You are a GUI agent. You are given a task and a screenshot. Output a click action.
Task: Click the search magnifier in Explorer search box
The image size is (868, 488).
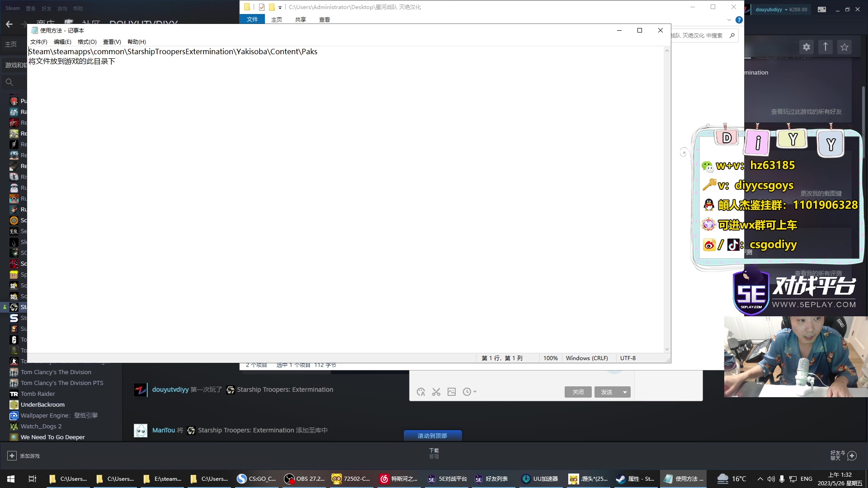732,36
